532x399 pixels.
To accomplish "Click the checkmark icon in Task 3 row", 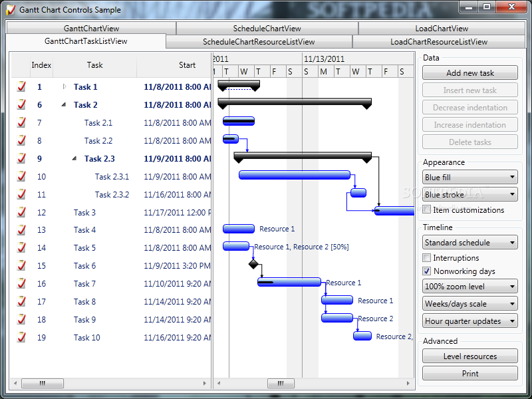I will coord(21,213).
